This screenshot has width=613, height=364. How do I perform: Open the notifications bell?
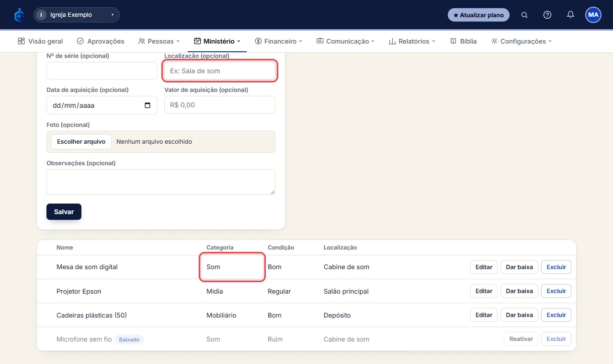tap(570, 15)
